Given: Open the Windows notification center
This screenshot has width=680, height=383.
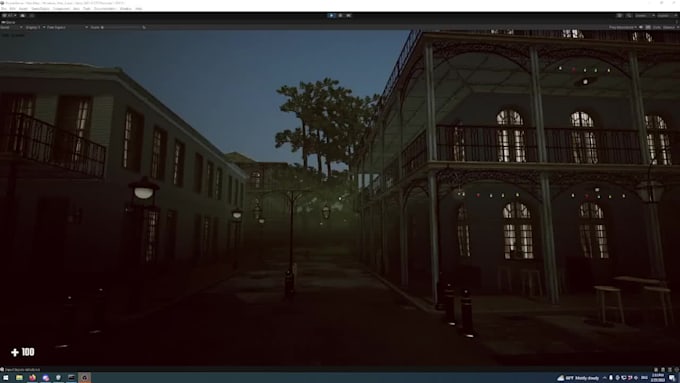Looking at the screenshot, I should point(672,378).
